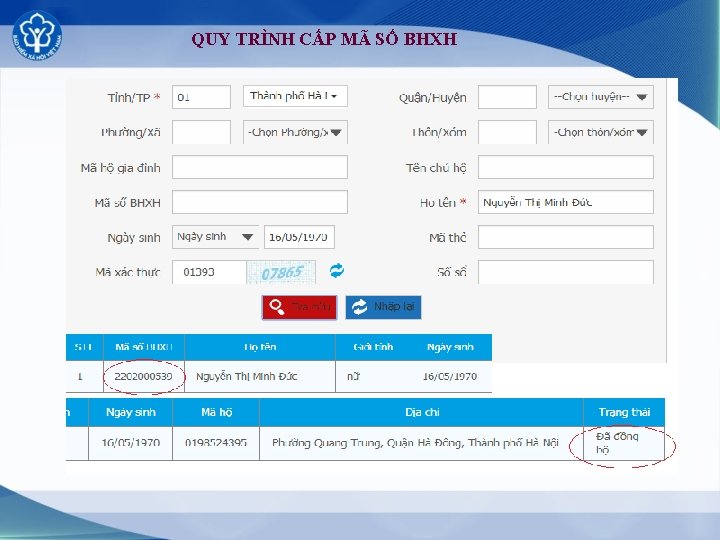Viewport: 720px width, 540px height.
Task: Click the Mã hộ column header
Action: (x=216, y=412)
